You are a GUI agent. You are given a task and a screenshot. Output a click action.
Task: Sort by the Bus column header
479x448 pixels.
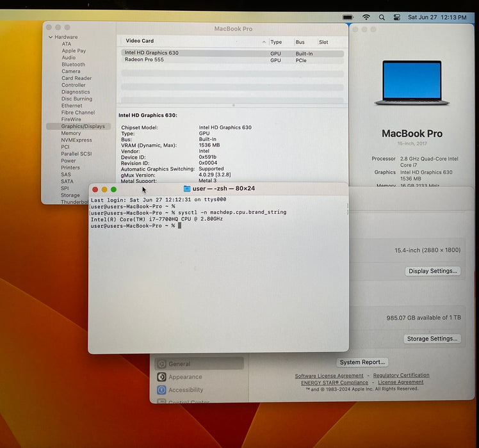coord(300,42)
